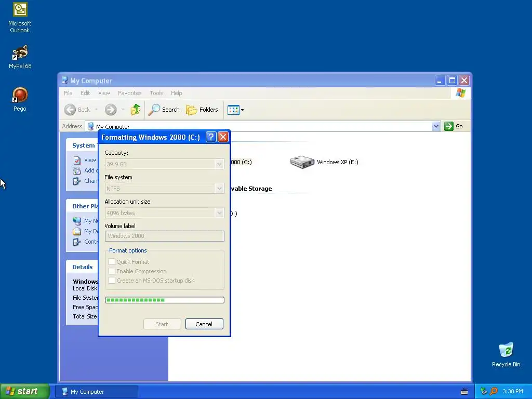532x399 pixels.
Task: Click the Volume label text field
Action: pos(165,236)
